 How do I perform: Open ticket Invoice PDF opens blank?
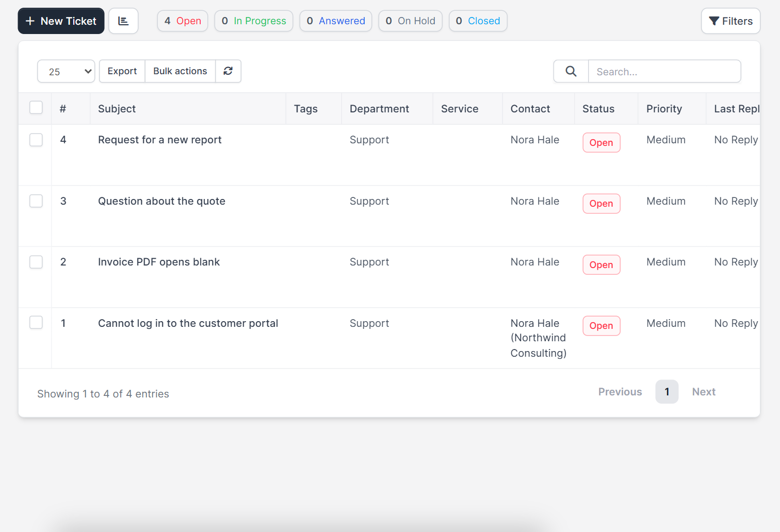tap(159, 262)
